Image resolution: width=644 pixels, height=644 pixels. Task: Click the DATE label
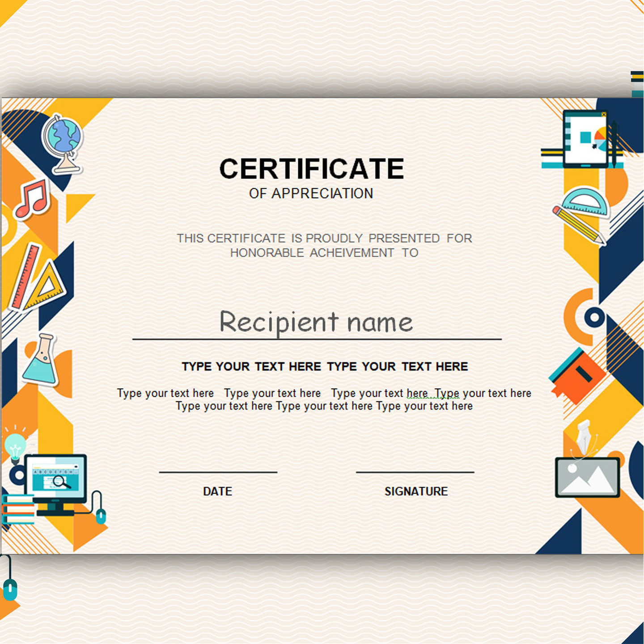[217, 491]
